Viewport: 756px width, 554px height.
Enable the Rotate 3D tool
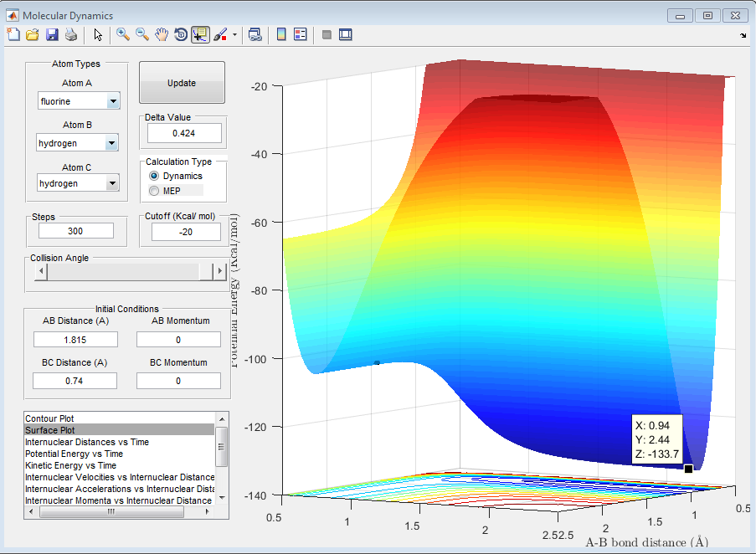(180, 34)
